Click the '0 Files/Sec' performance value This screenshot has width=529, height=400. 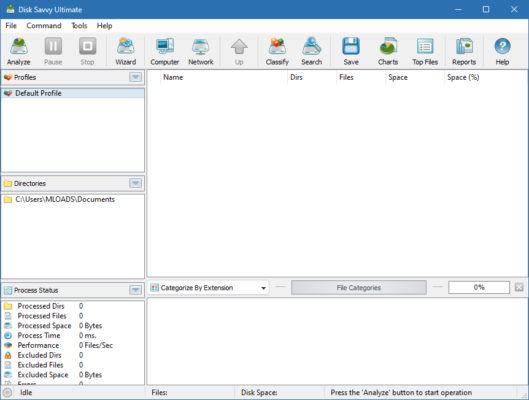pos(96,345)
